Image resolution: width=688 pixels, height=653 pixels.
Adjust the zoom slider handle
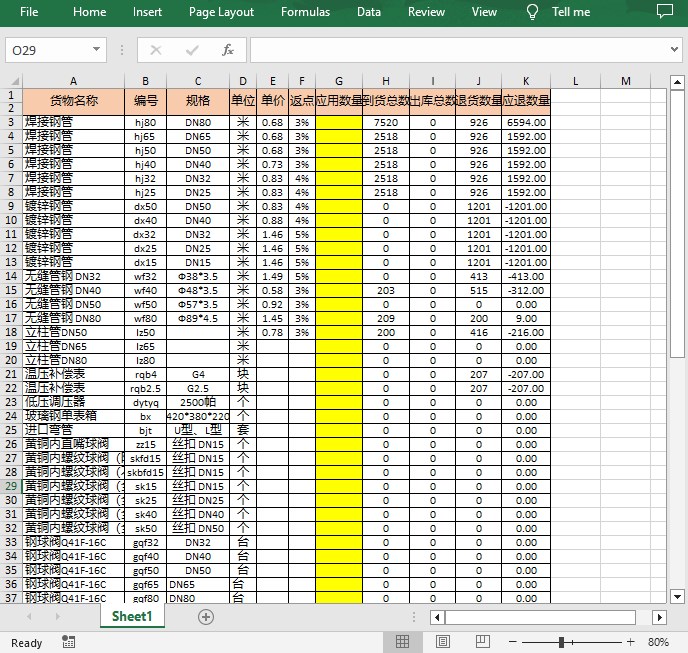(x=561, y=642)
